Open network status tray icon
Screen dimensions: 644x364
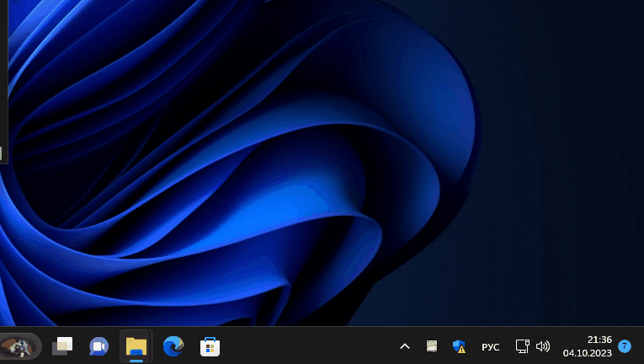point(523,346)
